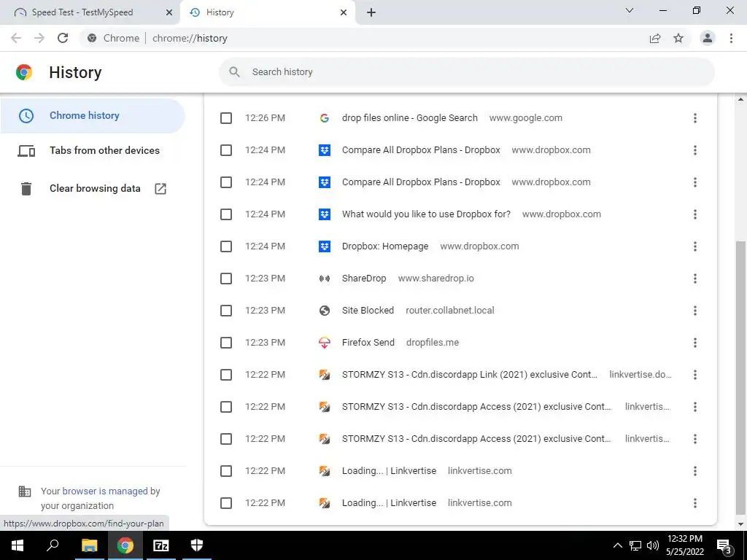Viewport: 747px width, 560px height.
Task: Close the History tab
Action: point(344,12)
